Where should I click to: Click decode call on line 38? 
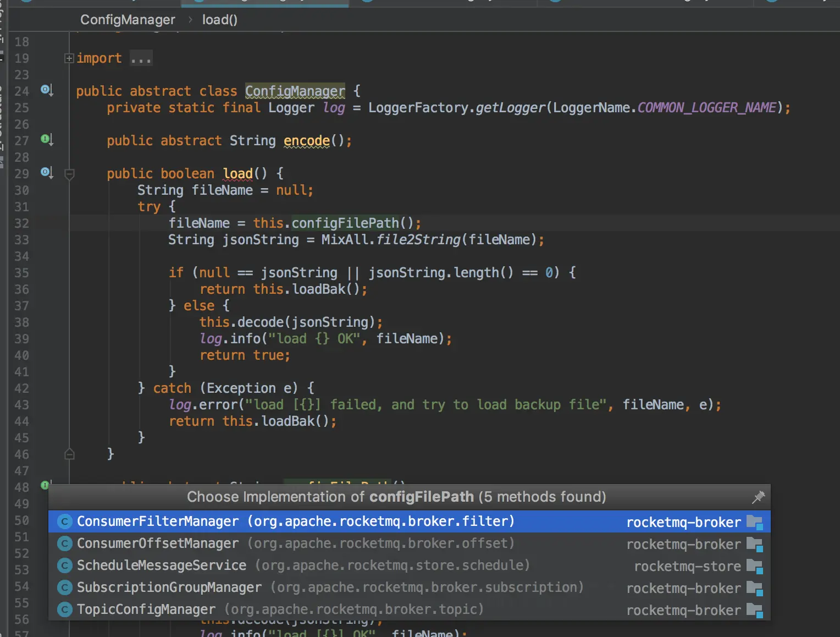(261, 322)
